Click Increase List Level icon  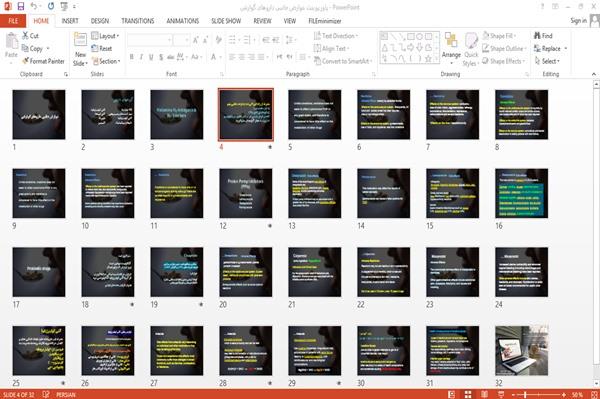pyautogui.click(x=276, y=40)
